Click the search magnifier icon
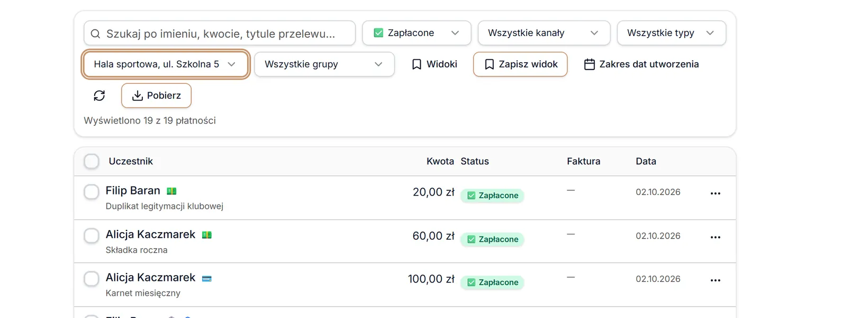The image size is (868, 318). click(x=95, y=34)
